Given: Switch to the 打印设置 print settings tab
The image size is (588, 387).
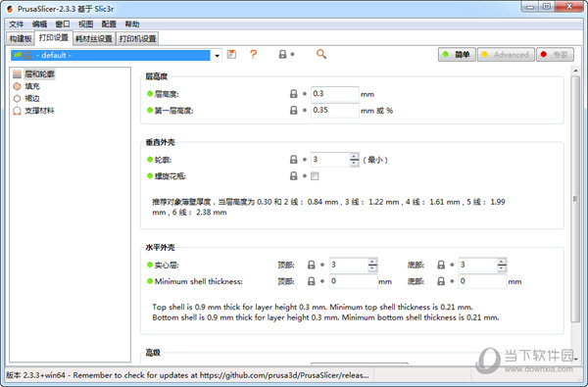Looking at the screenshot, I should pos(53,37).
